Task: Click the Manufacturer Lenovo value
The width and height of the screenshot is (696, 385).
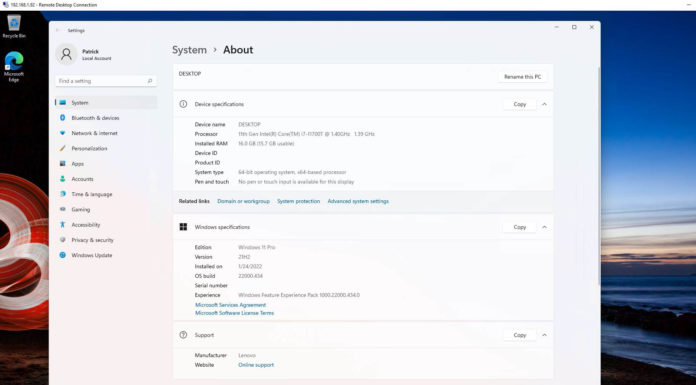Action: coord(247,355)
